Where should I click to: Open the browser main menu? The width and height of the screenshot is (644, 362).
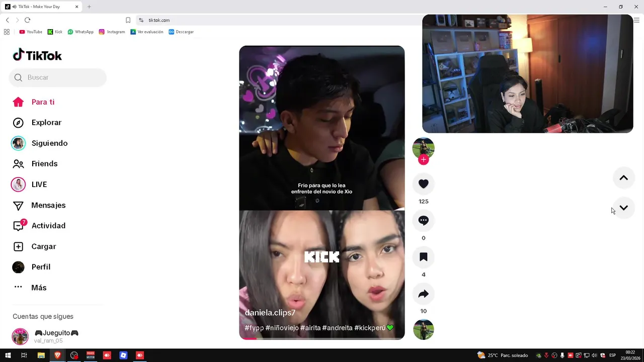click(x=636, y=20)
